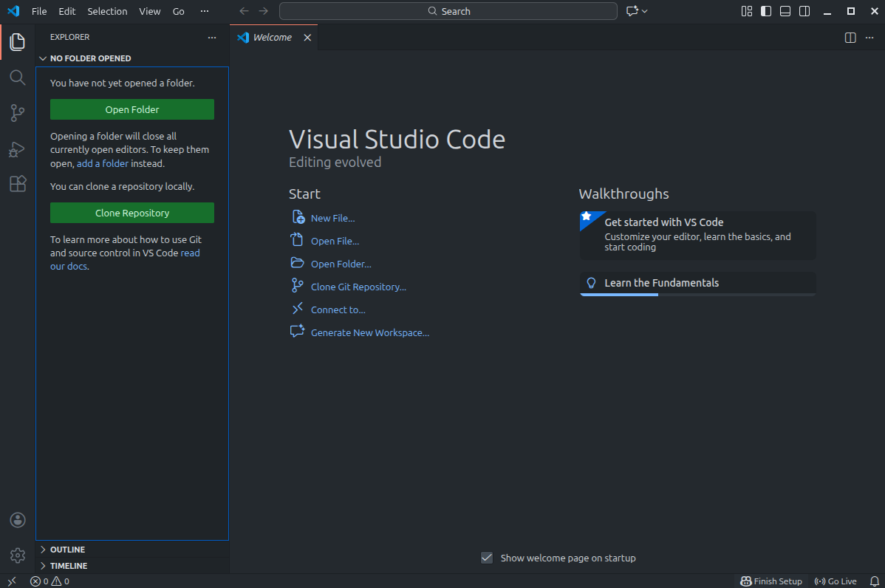
Task: Open the Extensions view
Action: [x=17, y=184]
